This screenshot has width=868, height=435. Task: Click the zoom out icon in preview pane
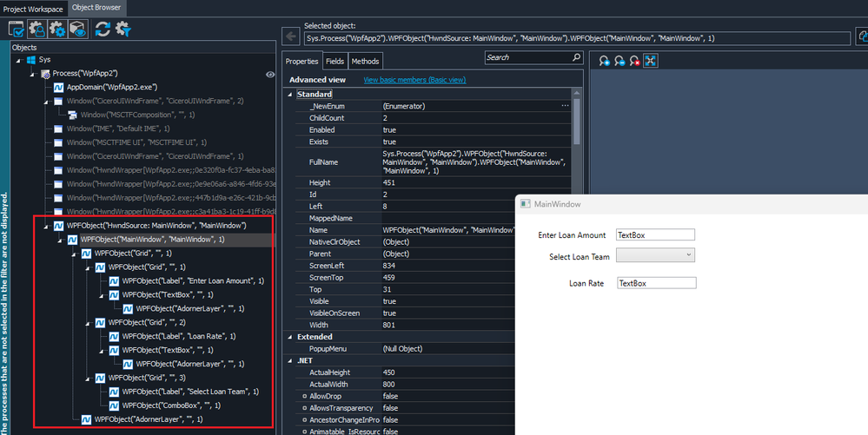coord(620,61)
